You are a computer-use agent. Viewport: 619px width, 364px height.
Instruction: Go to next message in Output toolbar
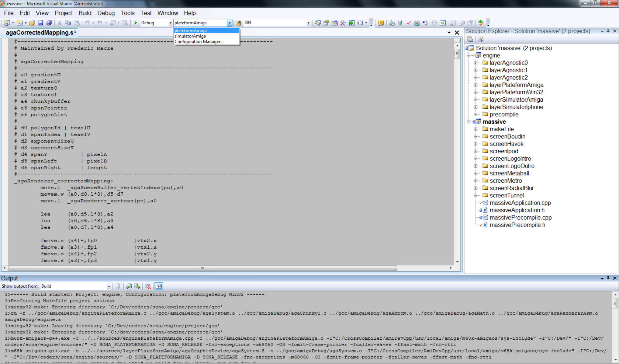tap(137, 286)
